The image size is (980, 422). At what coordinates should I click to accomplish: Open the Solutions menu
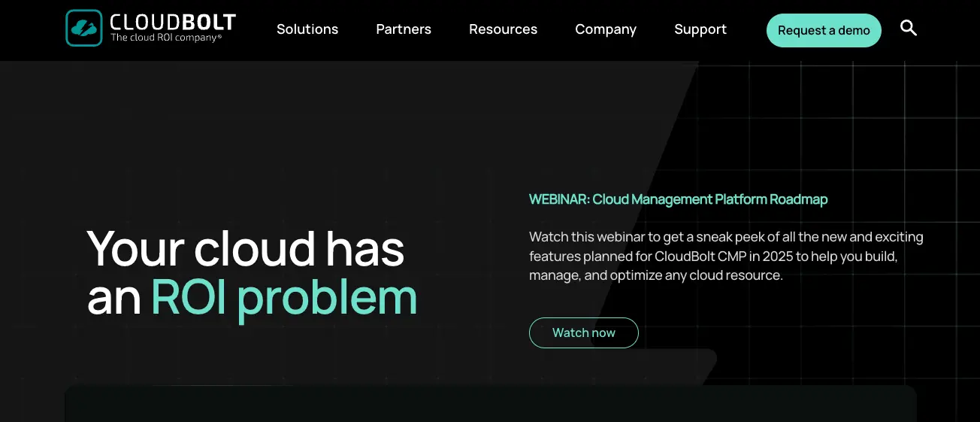(307, 29)
